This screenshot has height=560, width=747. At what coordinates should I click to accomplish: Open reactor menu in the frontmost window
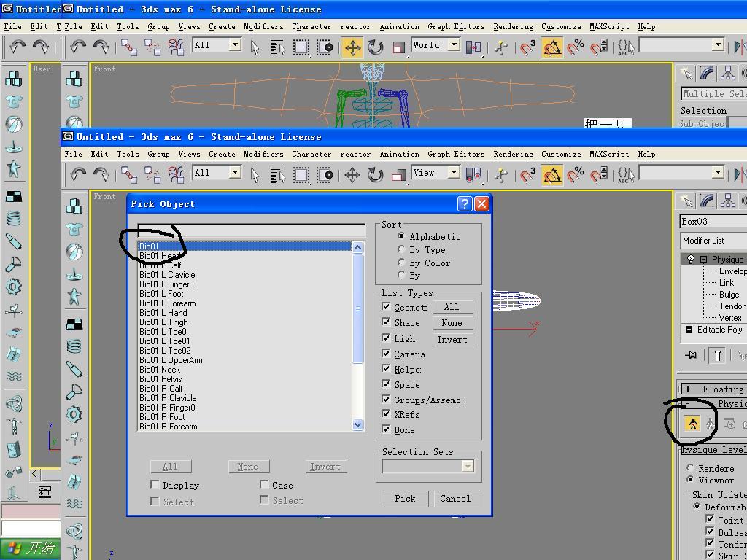click(355, 155)
